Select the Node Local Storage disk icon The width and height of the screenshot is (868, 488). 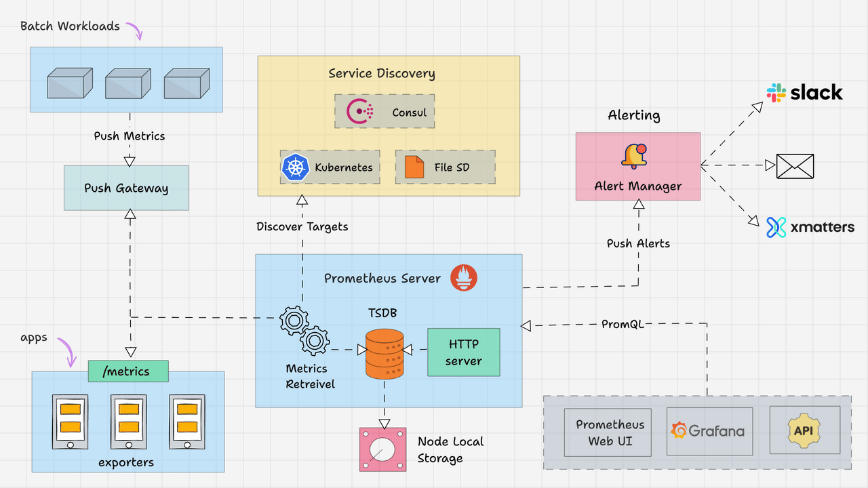[382, 449]
